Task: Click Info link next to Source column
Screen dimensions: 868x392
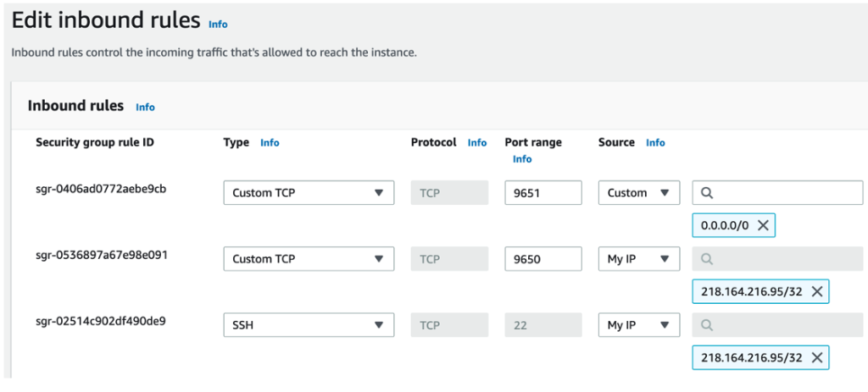Action: (655, 143)
